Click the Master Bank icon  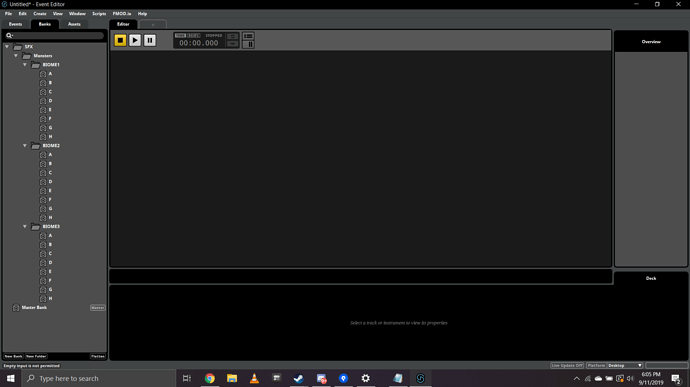tap(16, 308)
